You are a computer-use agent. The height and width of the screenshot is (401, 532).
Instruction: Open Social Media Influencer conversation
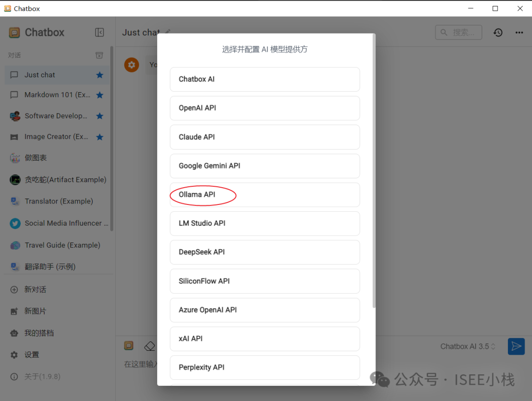pos(57,223)
